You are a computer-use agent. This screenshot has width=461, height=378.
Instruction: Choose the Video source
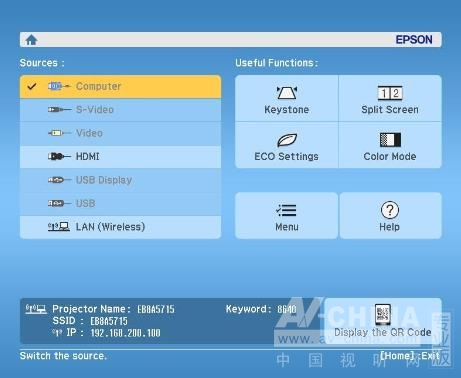[x=120, y=133]
